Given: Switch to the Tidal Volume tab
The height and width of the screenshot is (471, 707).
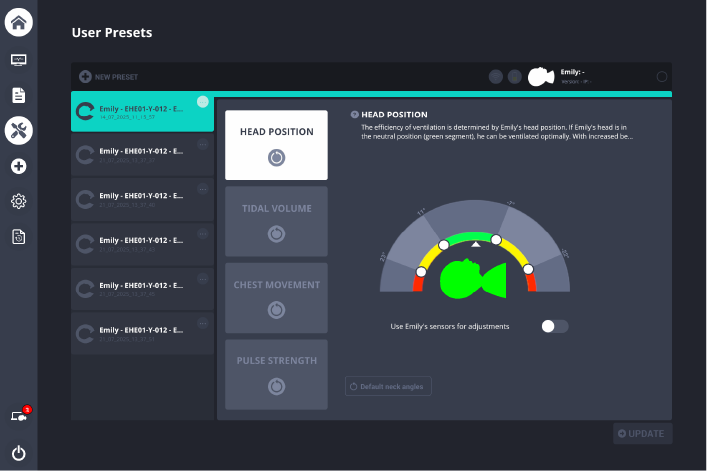Looking at the screenshot, I should [x=276, y=221].
